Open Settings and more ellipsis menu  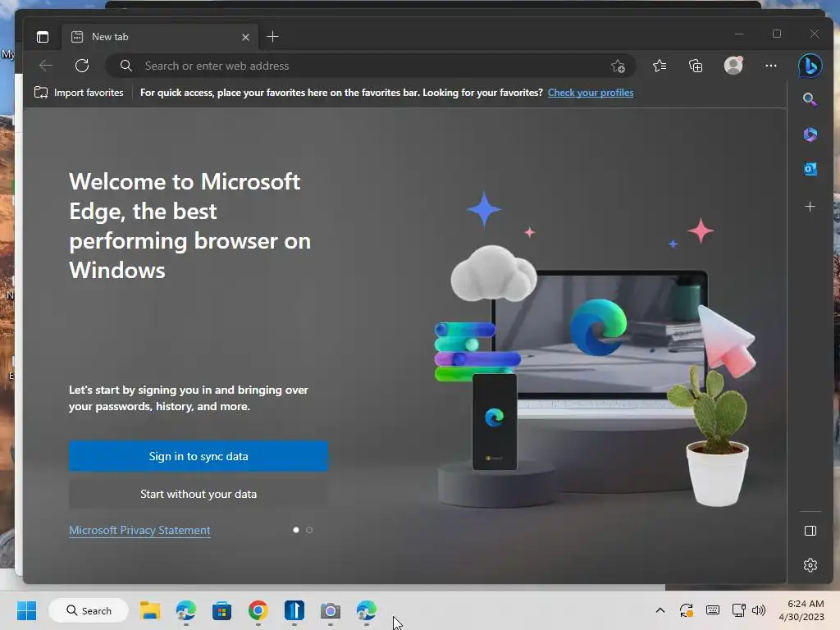771,66
